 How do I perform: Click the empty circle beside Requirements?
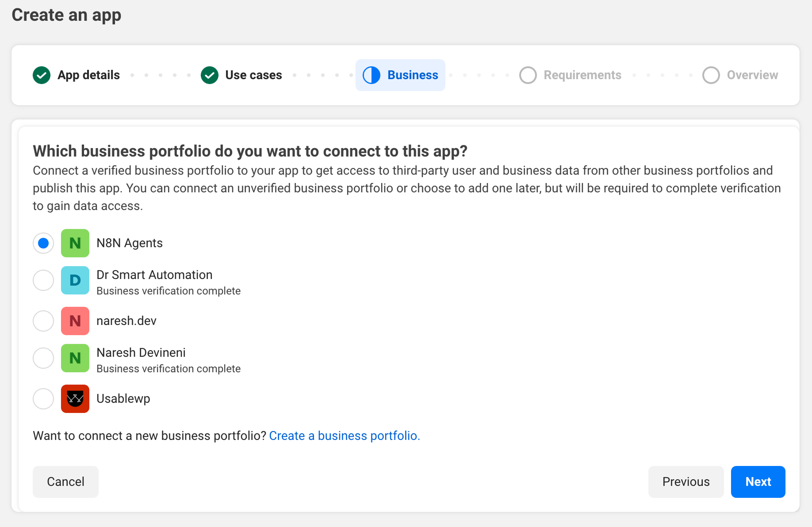tap(528, 75)
